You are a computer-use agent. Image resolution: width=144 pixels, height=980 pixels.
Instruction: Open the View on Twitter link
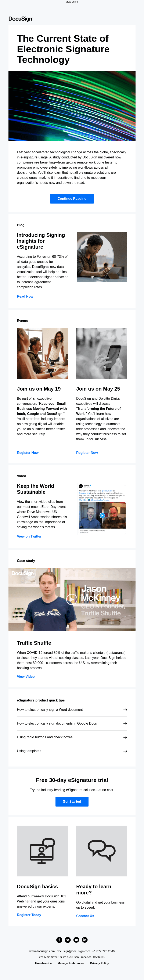coord(29,536)
